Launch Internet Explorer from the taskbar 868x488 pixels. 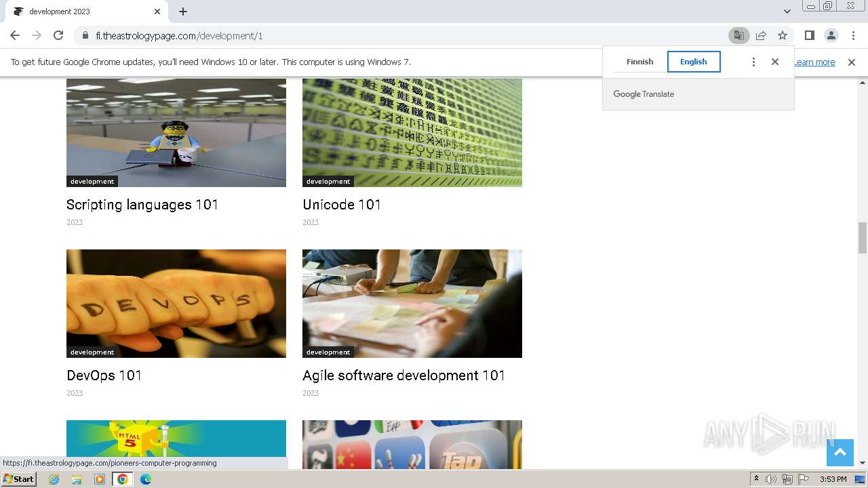coord(54,479)
